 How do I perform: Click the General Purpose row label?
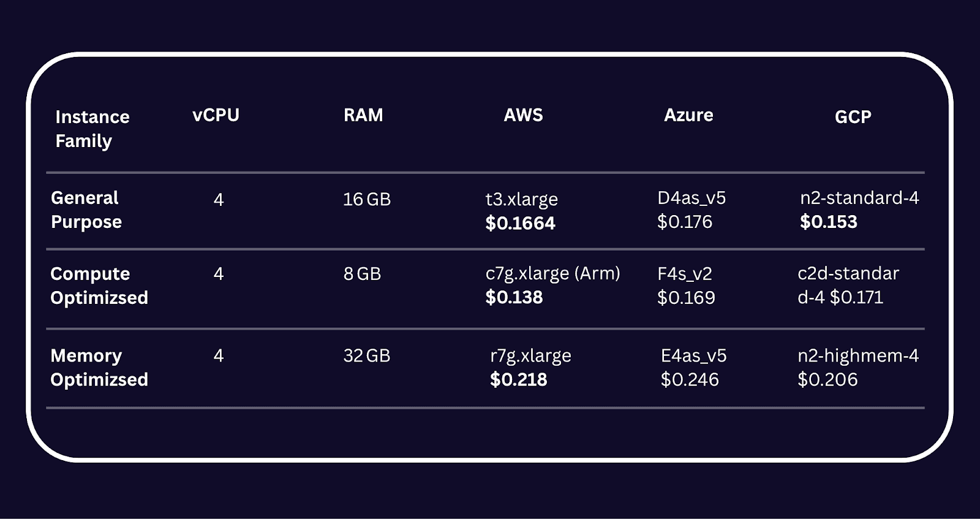pyautogui.click(x=86, y=210)
